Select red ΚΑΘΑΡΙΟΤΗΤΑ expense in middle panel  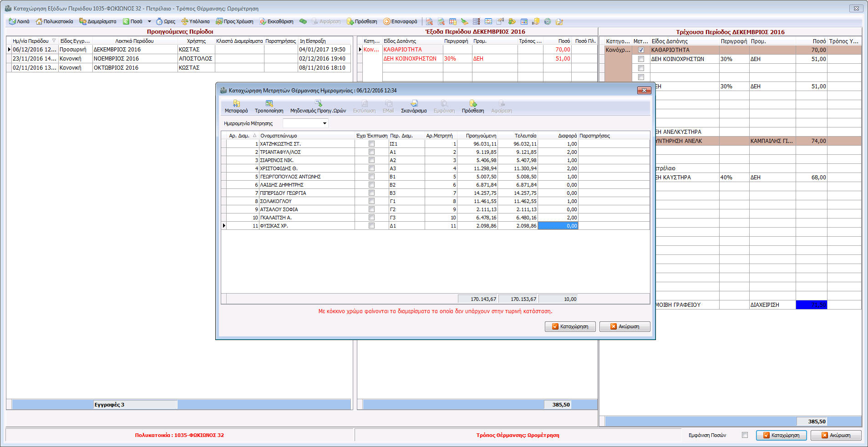[412, 50]
